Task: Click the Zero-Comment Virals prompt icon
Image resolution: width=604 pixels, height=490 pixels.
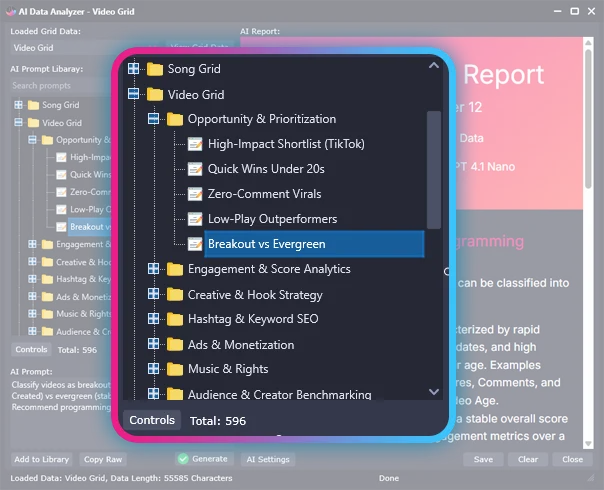Action: [x=195, y=194]
